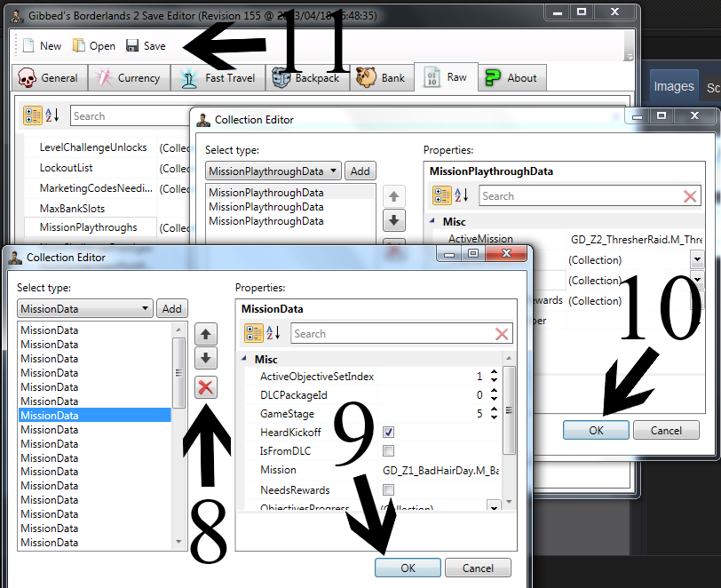This screenshot has width=721, height=588.
Task: Increase ActiveObjectiveSetIndex value with spinner
Action: (x=494, y=373)
